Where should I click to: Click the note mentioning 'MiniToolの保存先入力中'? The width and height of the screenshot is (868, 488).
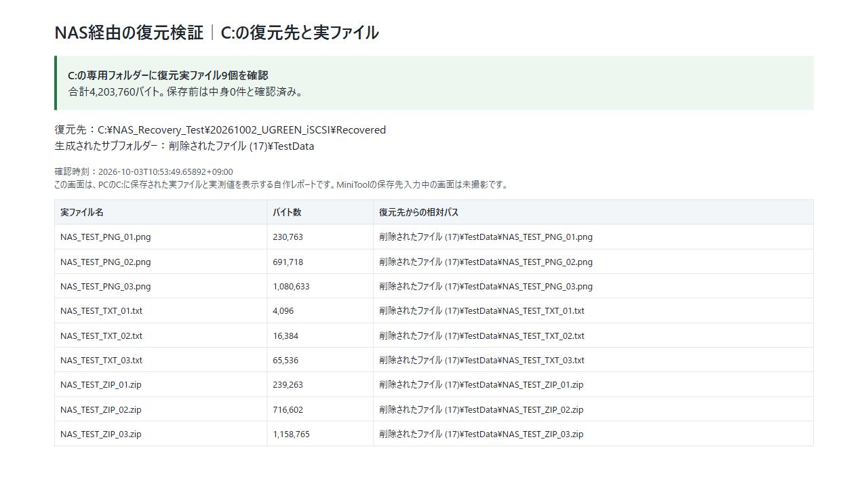(x=281, y=184)
